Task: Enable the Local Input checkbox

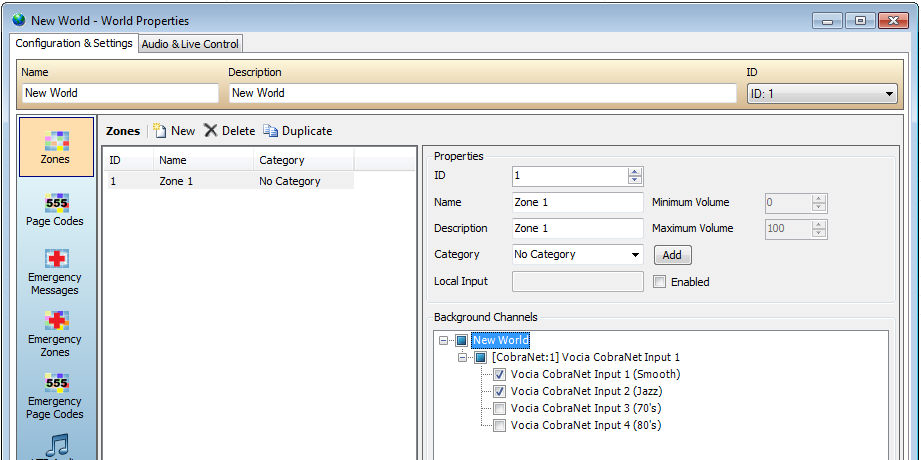Action: click(x=660, y=282)
